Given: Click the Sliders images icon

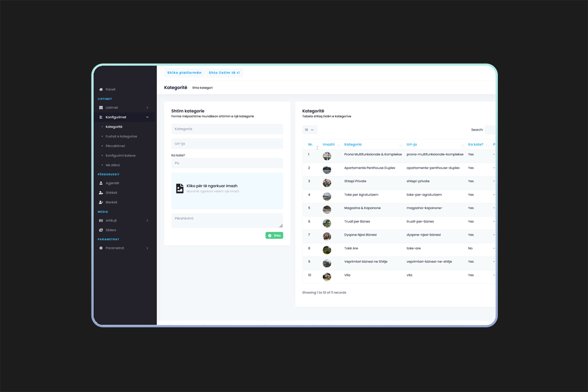Looking at the screenshot, I should (x=101, y=230).
